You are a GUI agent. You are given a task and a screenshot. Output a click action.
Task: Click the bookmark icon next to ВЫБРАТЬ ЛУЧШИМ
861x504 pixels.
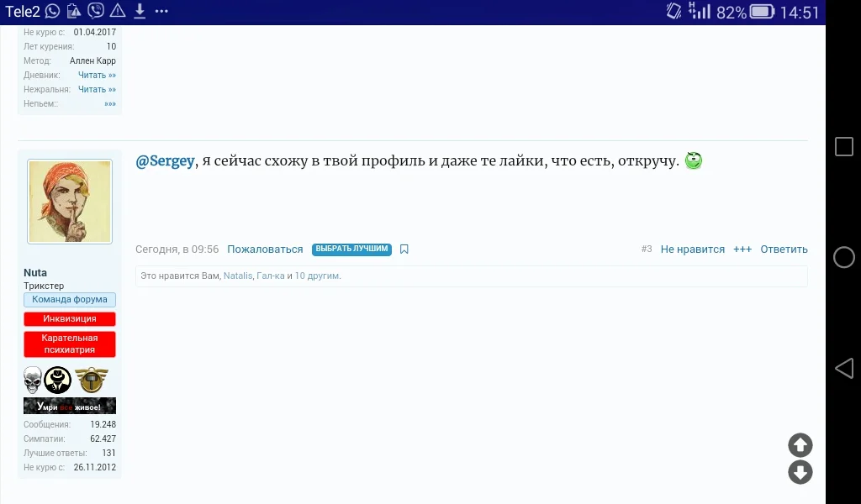click(404, 249)
